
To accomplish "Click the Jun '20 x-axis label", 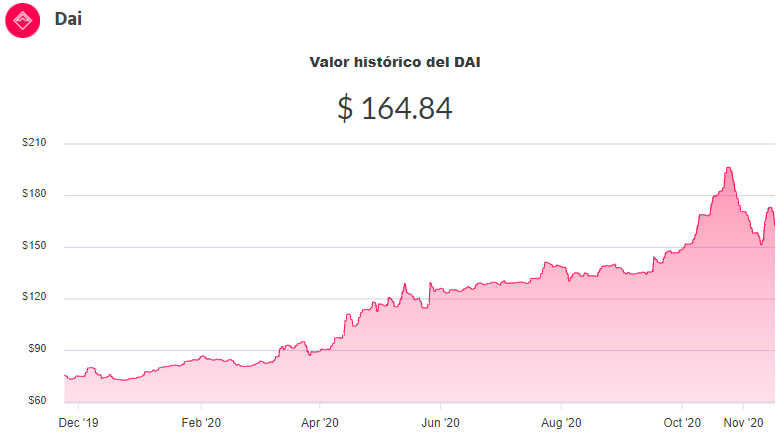I will [440, 423].
